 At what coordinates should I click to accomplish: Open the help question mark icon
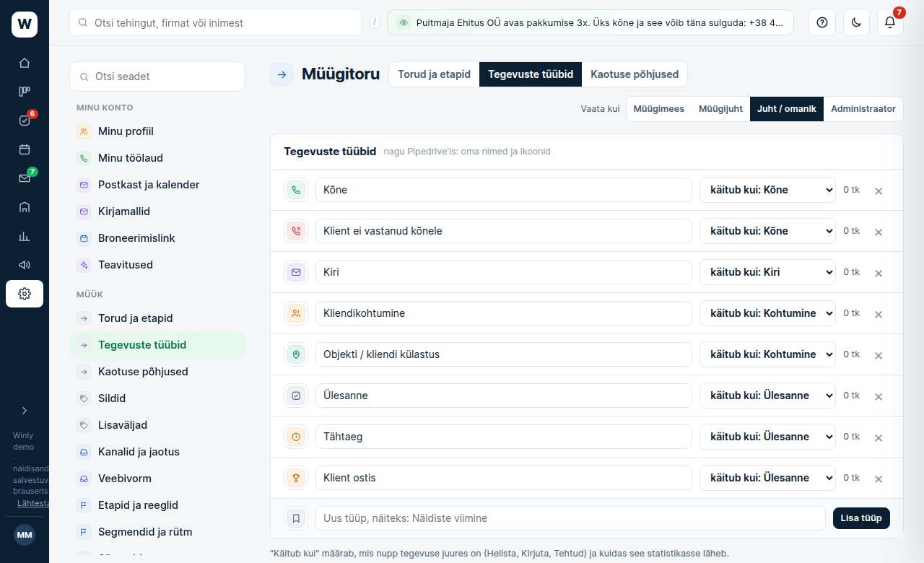(821, 22)
